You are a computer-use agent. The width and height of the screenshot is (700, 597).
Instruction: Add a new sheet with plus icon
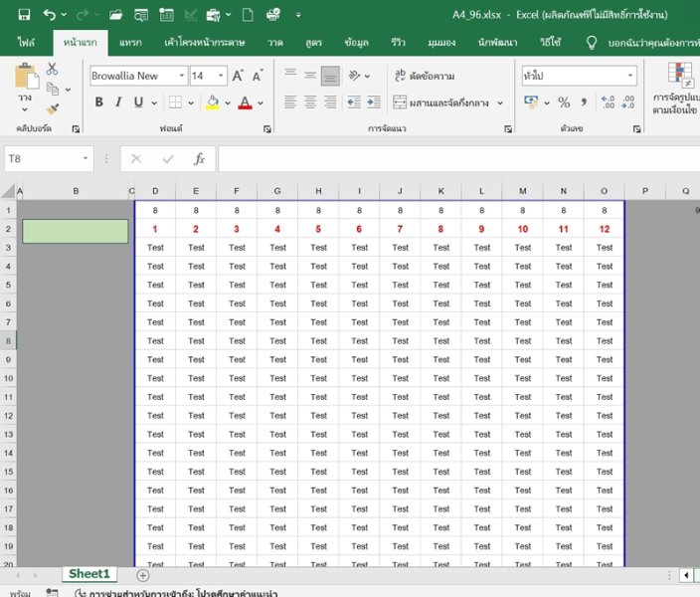click(x=142, y=575)
